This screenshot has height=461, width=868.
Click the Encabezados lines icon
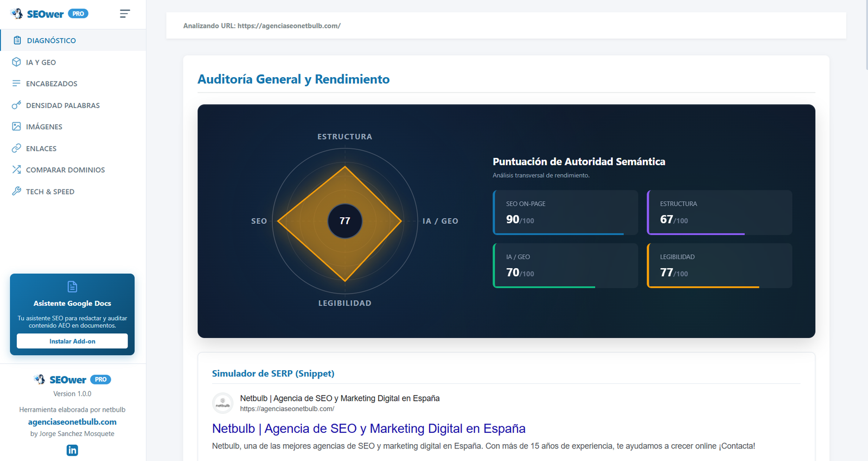(16, 84)
